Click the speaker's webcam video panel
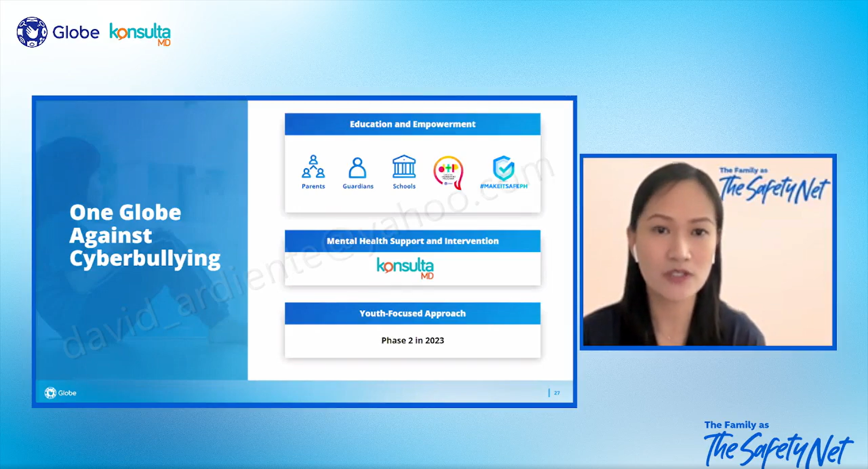Image resolution: width=868 pixels, height=469 pixels. coord(708,252)
